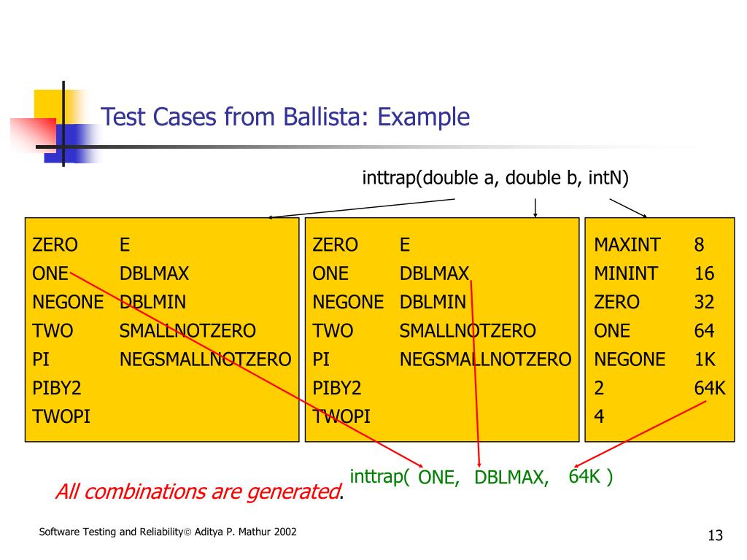Click DBLMAX in the first yellow box
Screen dimensions: 747x560
click(154, 273)
